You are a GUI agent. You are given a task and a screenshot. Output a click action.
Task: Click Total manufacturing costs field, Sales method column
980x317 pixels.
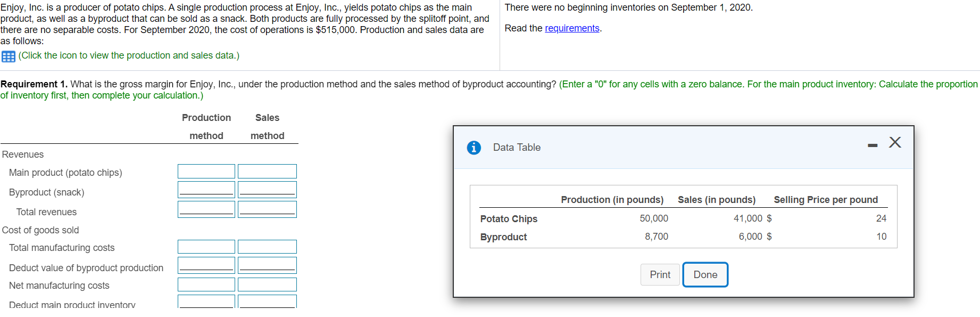click(267, 247)
